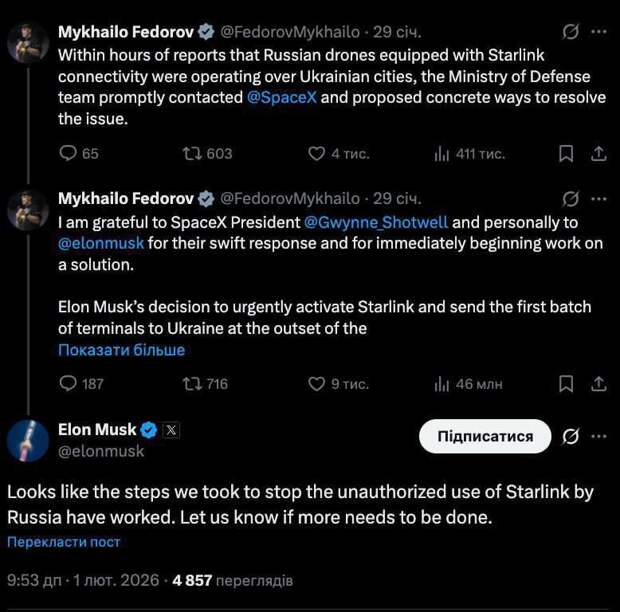
Task: Reply to the post with 187 replies
Action: [x=69, y=383]
